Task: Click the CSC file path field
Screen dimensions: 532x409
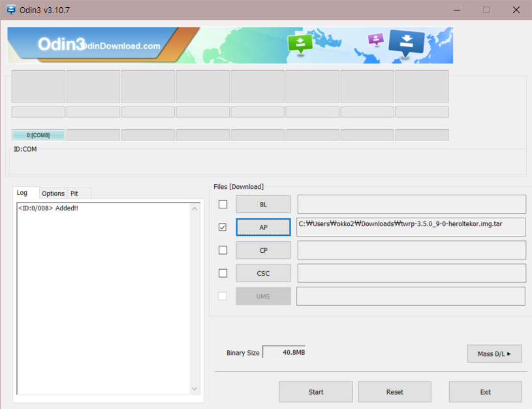Action: pyautogui.click(x=411, y=273)
